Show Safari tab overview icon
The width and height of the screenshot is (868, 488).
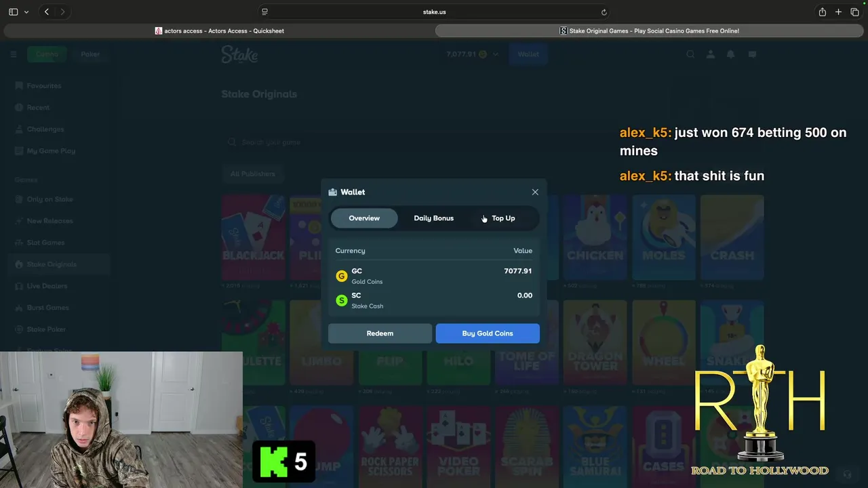[x=854, y=12]
